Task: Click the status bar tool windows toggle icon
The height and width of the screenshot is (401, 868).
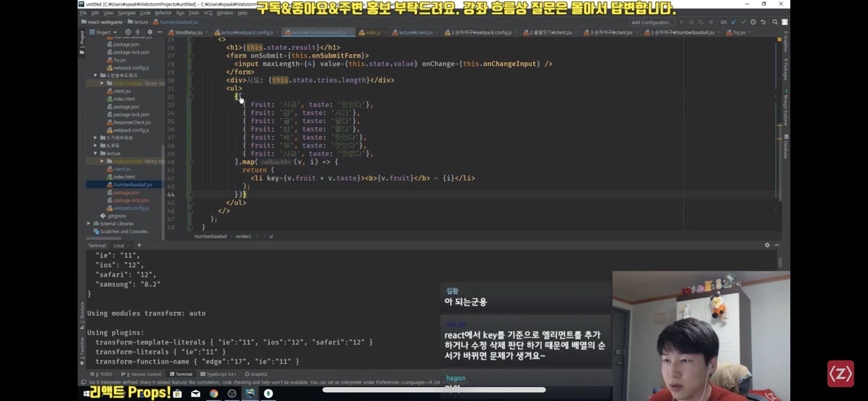Action: coord(83,382)
